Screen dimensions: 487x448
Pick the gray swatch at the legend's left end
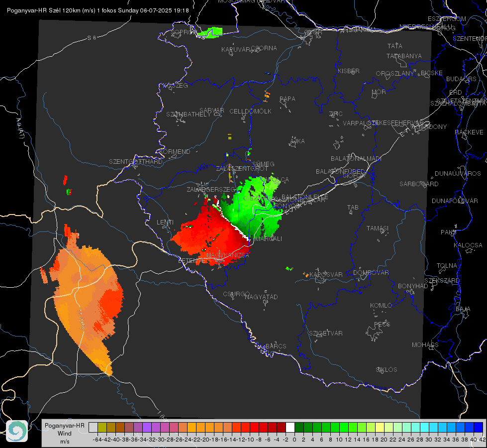tap(93, 427)
